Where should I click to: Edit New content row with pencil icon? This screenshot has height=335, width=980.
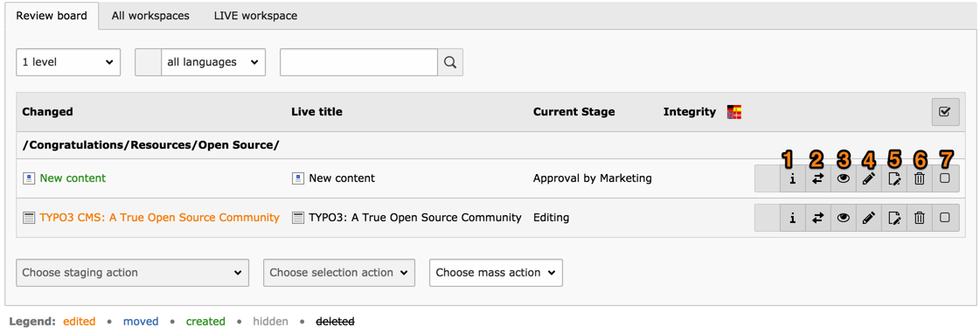869,178
